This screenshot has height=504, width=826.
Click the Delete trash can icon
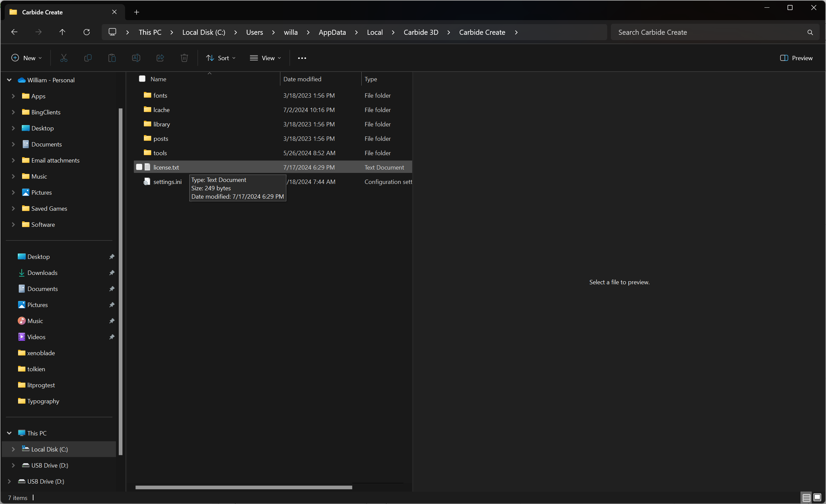point(184,58)
